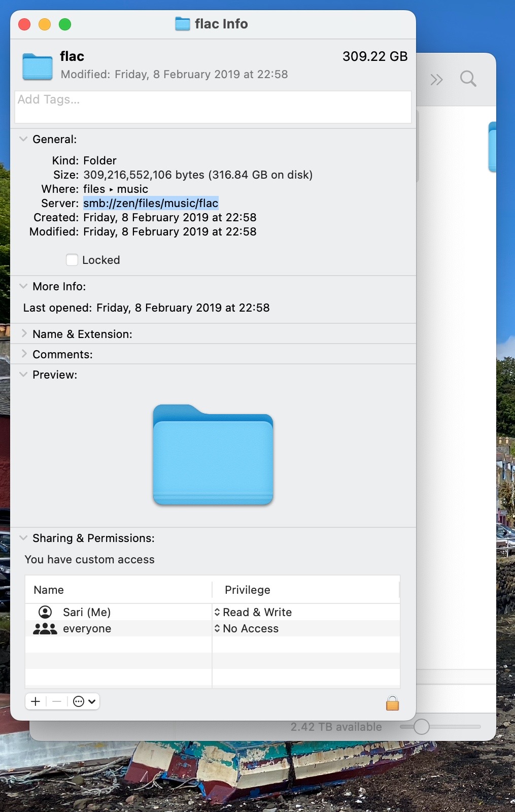The image size is (515, 812).
Task: Click the flac folder icon in header
Action: coord(38,66)
